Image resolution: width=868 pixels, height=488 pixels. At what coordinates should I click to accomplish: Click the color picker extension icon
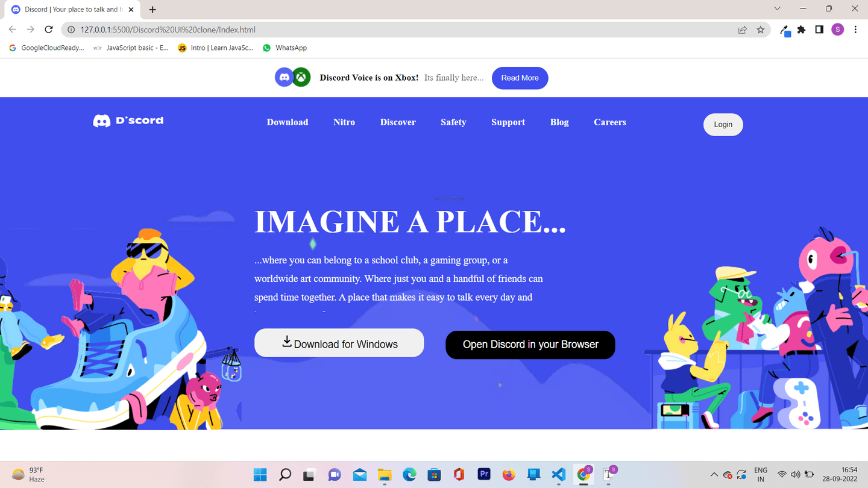pos(784,30)
